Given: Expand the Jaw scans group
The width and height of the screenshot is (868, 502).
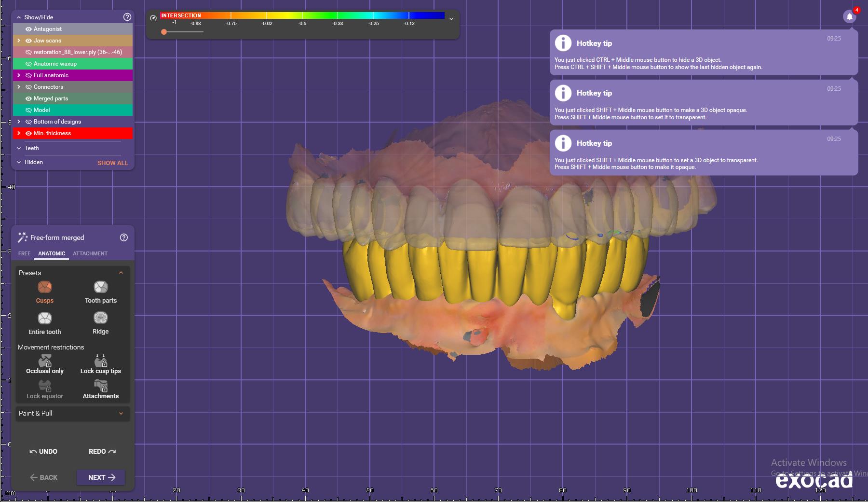Looking at the screenshot, I should click(19, 41).
